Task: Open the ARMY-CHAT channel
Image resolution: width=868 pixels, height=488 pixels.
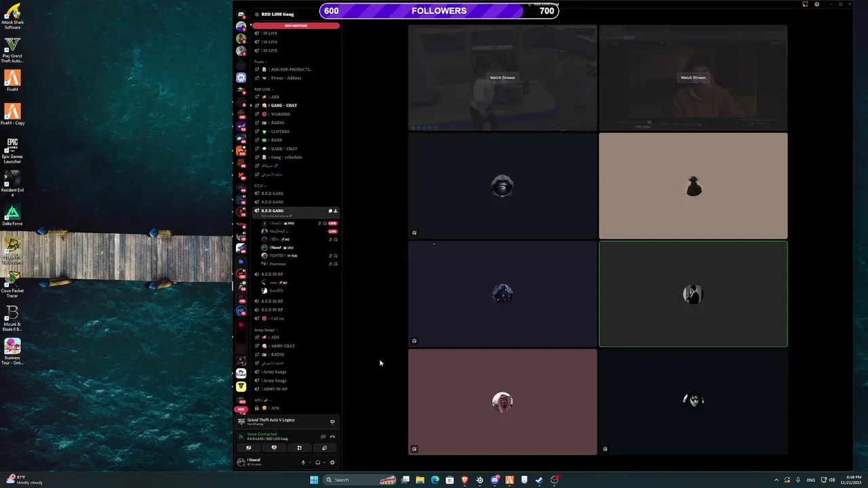Action: click(296, 346)
